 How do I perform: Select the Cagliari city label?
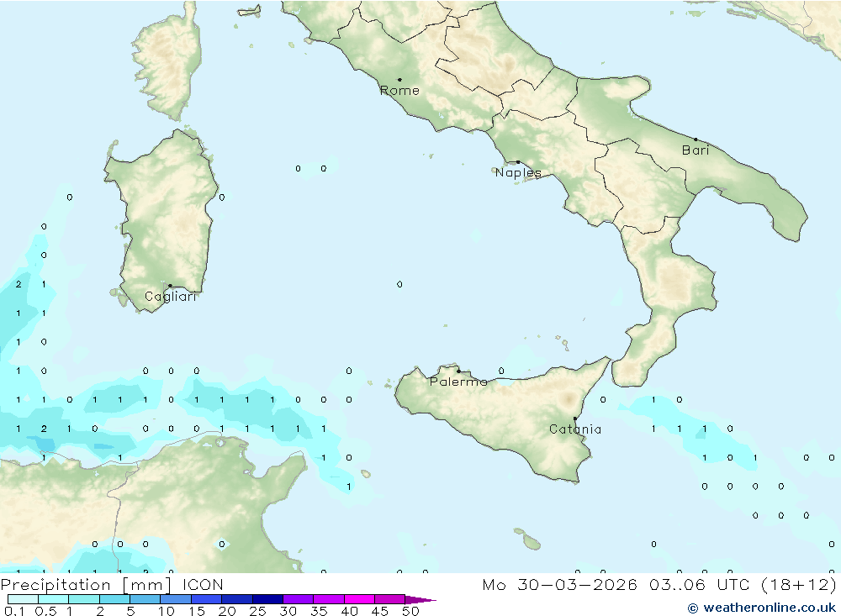pyautogui.click(x=171, y=297)
